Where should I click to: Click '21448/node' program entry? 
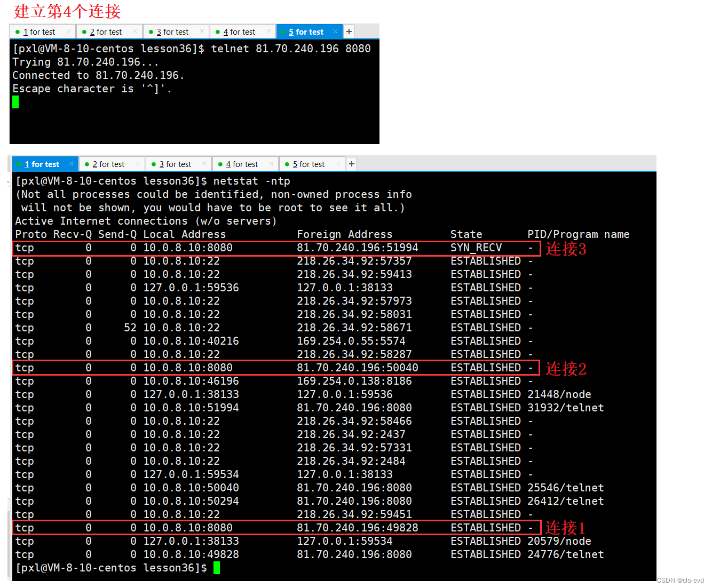(559, 394)
